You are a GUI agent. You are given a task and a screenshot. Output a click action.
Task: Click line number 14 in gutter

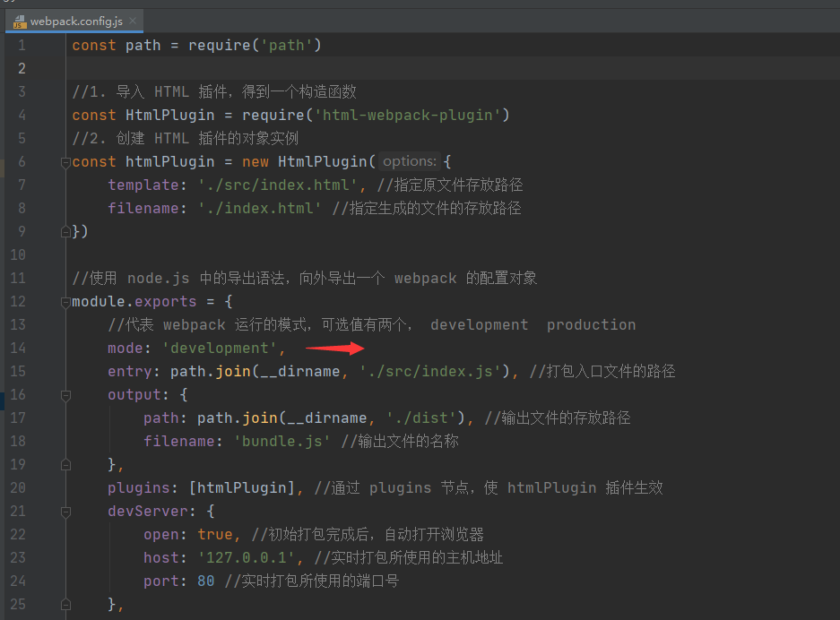coord(18,348)
